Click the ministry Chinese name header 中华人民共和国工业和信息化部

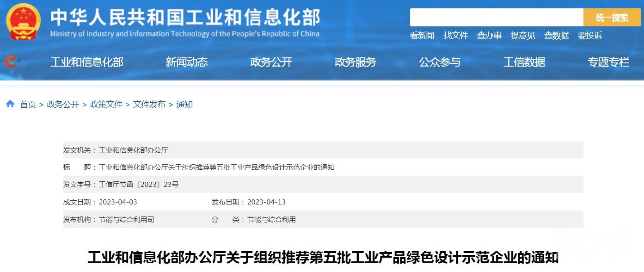(x=185, y=18)
